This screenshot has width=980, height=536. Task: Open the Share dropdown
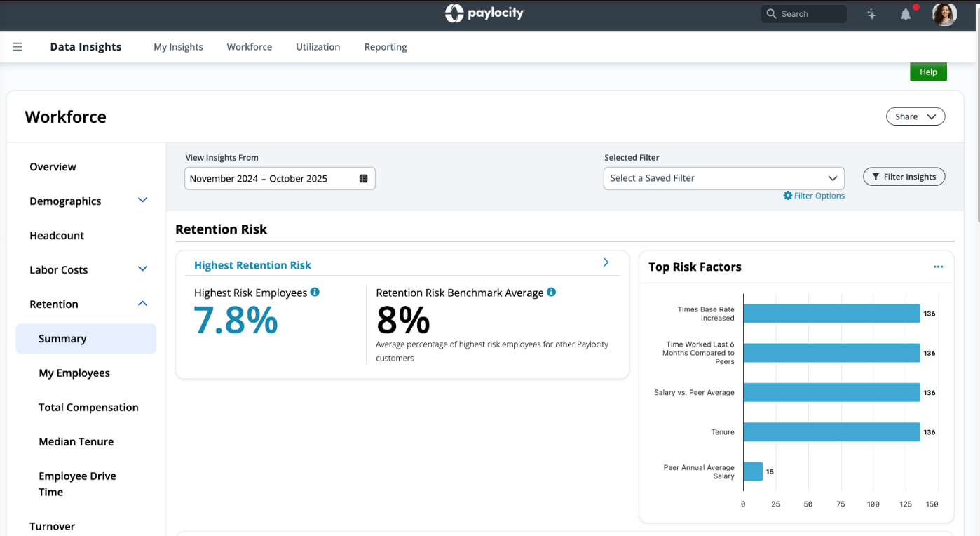916,116
